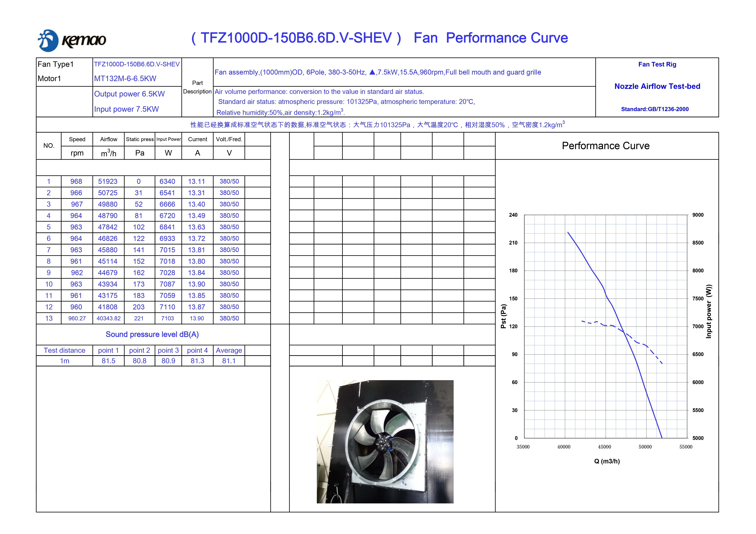
Task: Click the 'Static press' column header
Action: coord(140,139)
